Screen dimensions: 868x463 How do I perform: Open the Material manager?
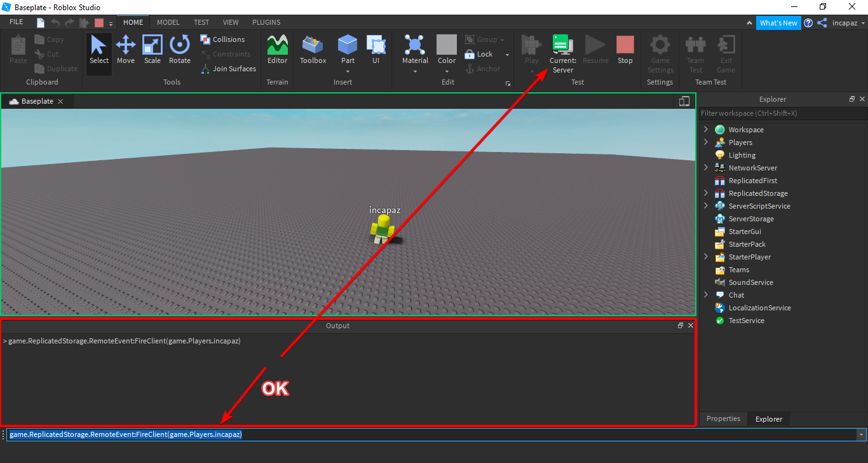(415, 50)
